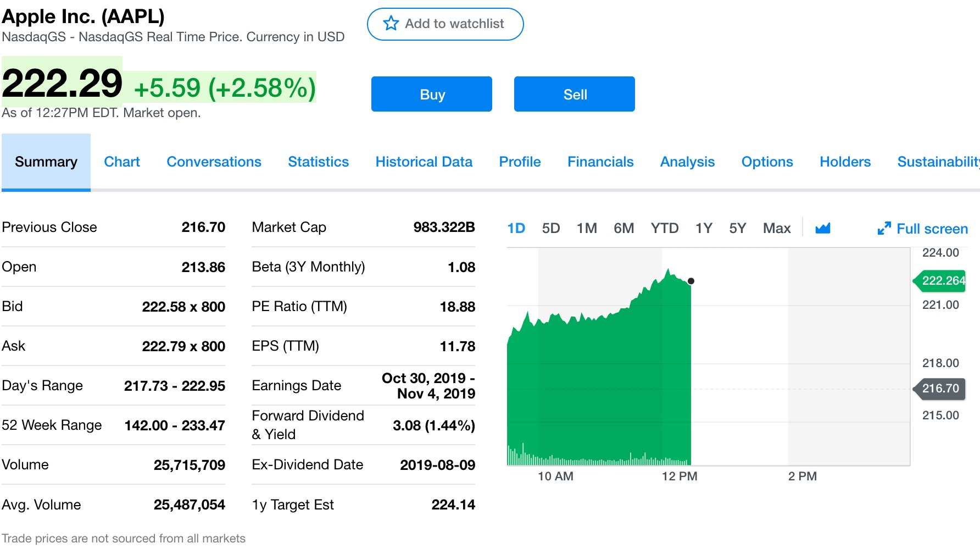Switch to the Statistics tab

[x=318, y=162]
